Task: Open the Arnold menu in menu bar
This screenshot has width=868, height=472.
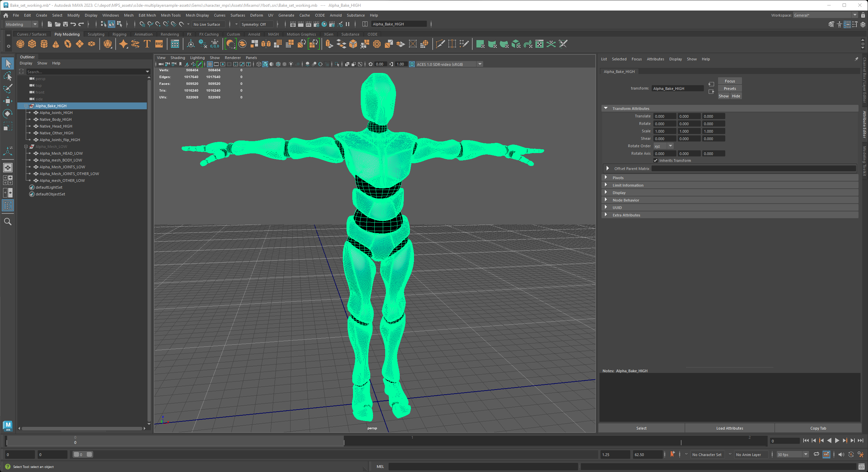Action: (x=336, y=15)
